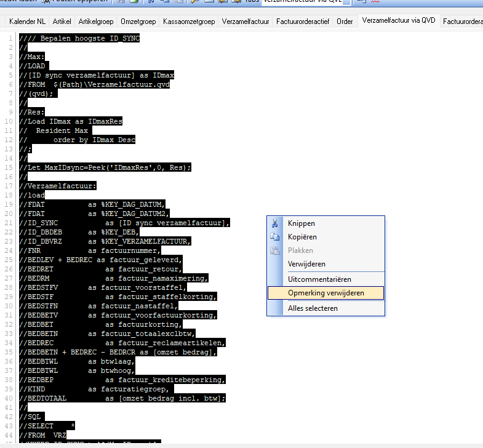
Task: Click the 'ID_DBDEB as %KEY_DEB' line
Action: tap(79, 233)
